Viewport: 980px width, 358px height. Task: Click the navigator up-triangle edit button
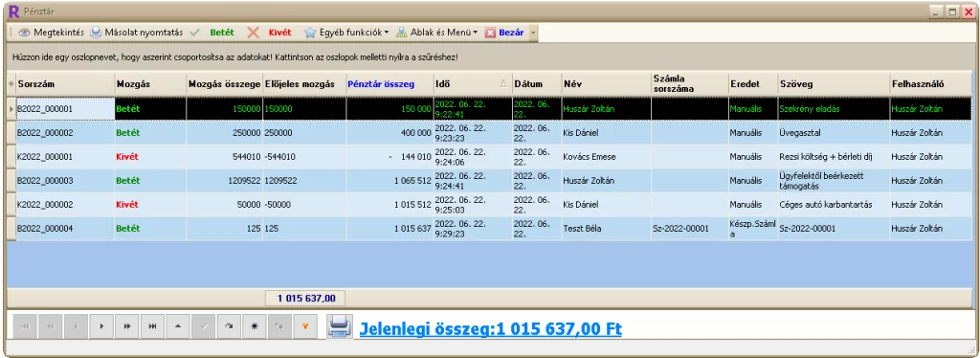tap(178, 326)
